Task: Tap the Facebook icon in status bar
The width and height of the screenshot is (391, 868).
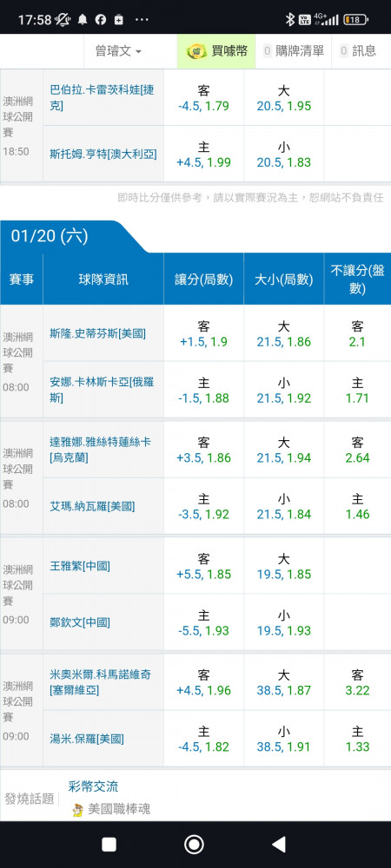Action: [100, 20]
